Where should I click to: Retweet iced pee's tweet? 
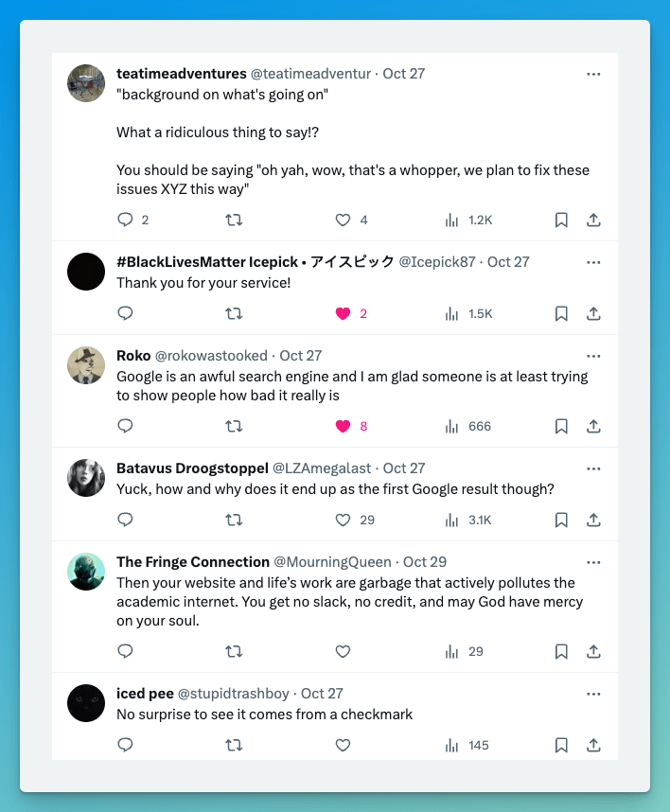(234, 745)
